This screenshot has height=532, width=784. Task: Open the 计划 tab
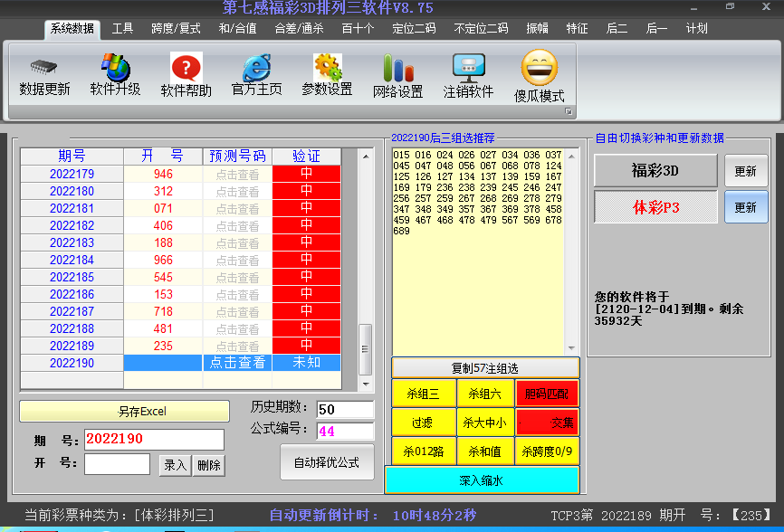(x=696, y=28)
